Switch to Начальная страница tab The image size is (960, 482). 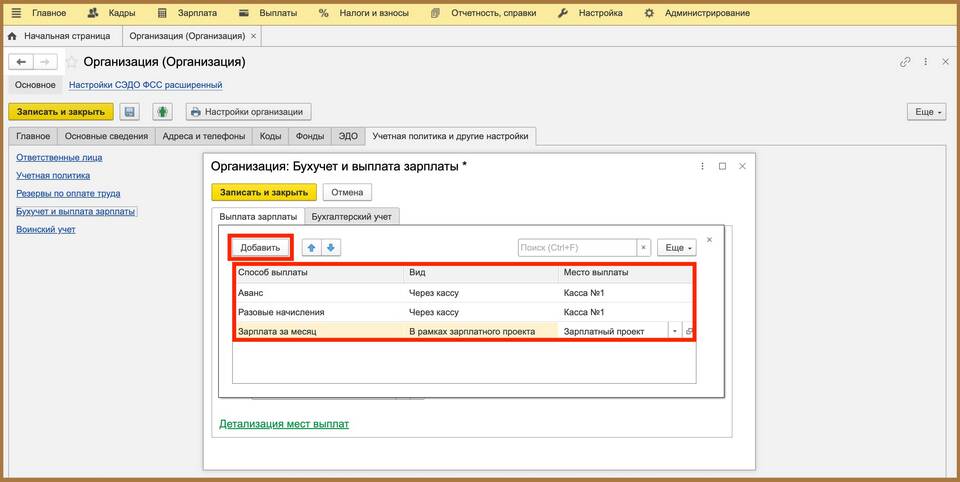pos(67,36)
